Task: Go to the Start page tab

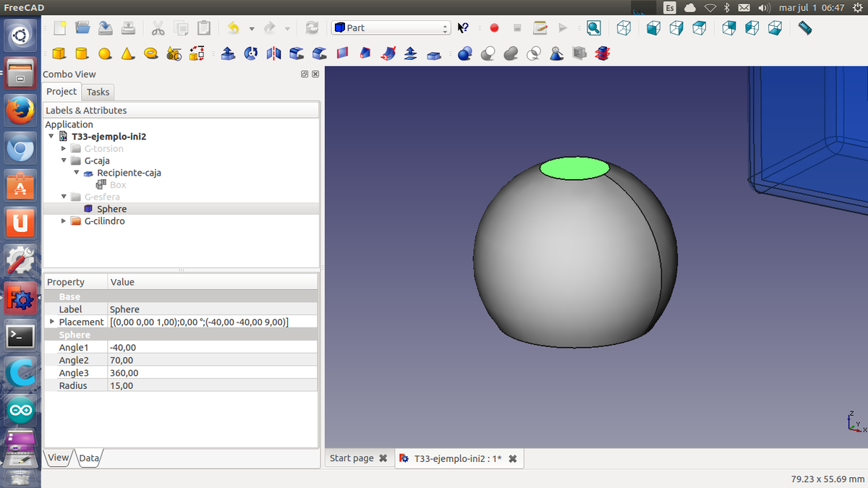Action: pos(352,458)
